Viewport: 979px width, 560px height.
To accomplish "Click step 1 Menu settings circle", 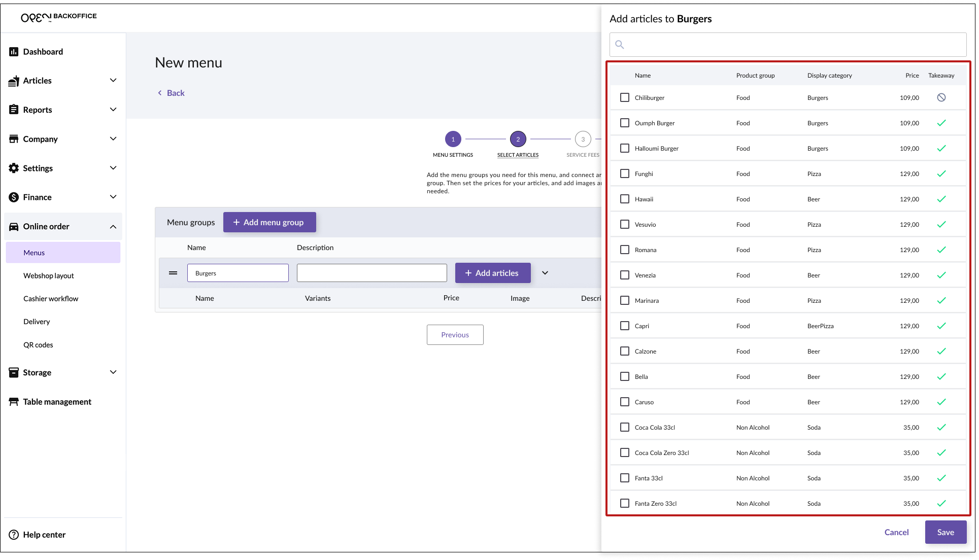I will coord(453,139).
